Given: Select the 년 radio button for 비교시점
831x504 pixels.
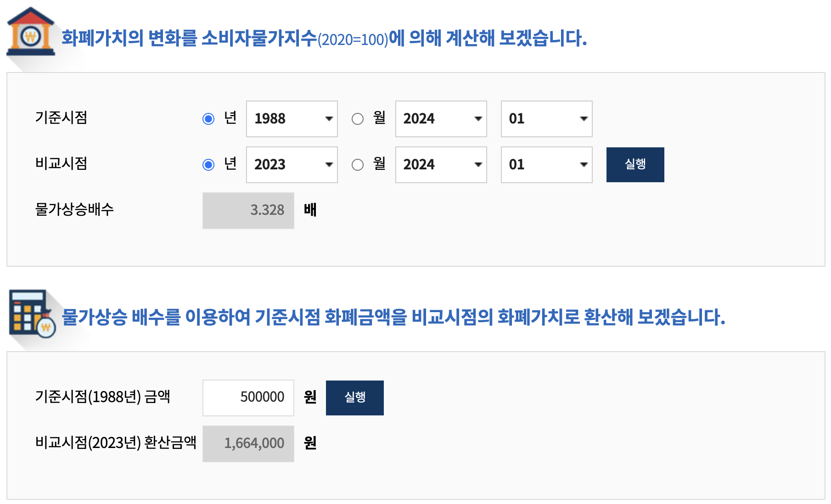Looking at the screenshot, I should [x=209, y=164].
